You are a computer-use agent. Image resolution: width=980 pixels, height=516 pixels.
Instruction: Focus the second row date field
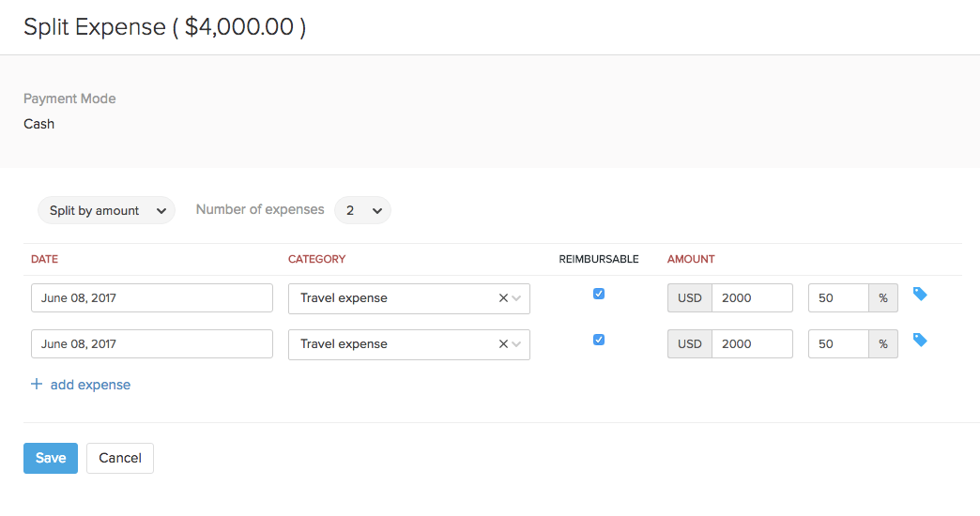coord(152,344)
